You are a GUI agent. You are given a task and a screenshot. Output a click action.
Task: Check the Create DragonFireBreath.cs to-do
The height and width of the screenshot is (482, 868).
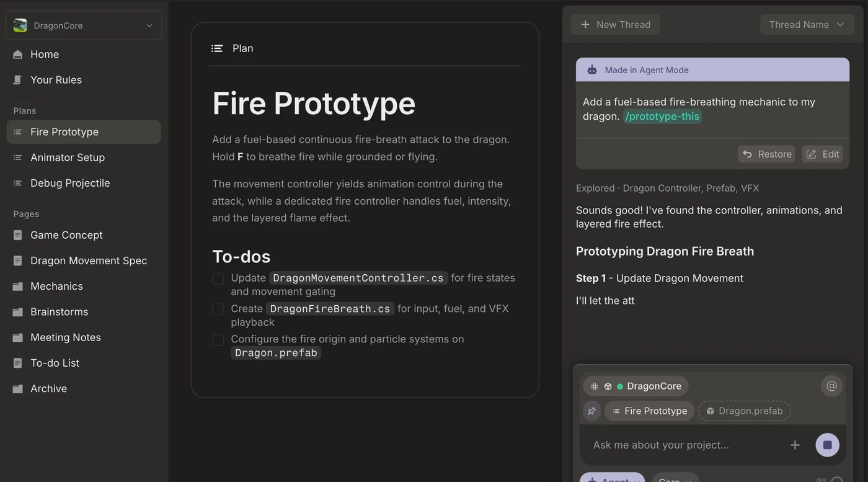coord(218,309)
